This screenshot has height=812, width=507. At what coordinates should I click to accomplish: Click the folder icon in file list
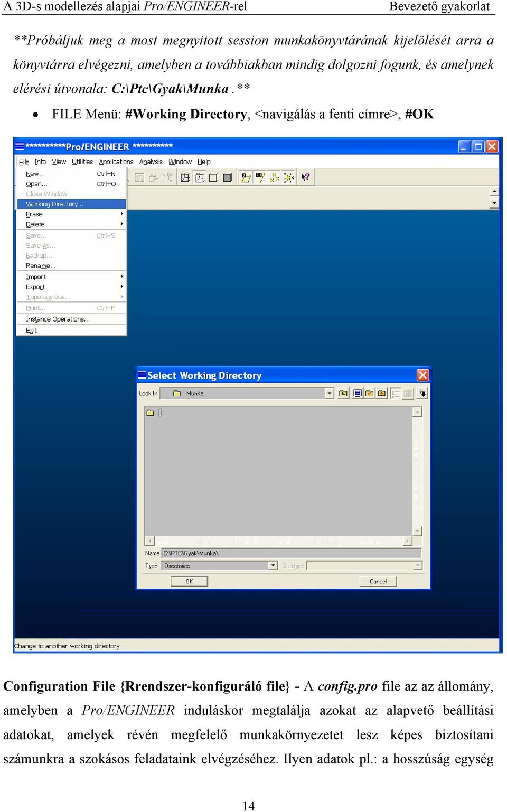(150, 412)
